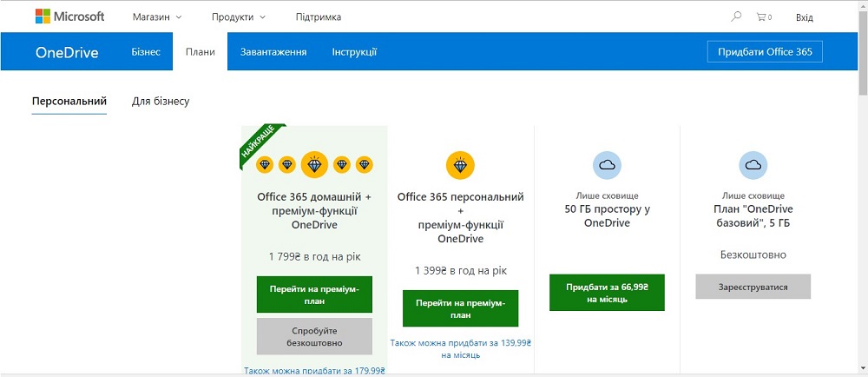
Task: Click the price 1 399₴ в год на рік
Action: (x=461, y=271)
